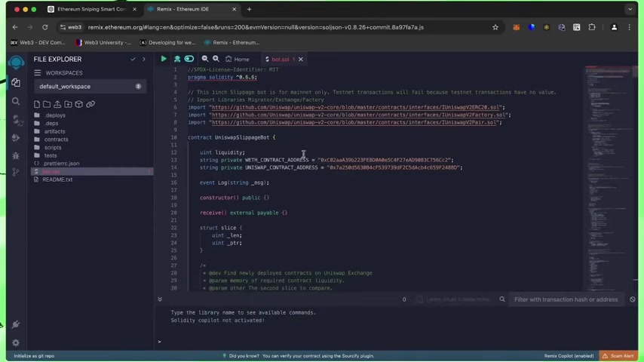Click the code minimap overview
The image size is (644, 362).
610,179
